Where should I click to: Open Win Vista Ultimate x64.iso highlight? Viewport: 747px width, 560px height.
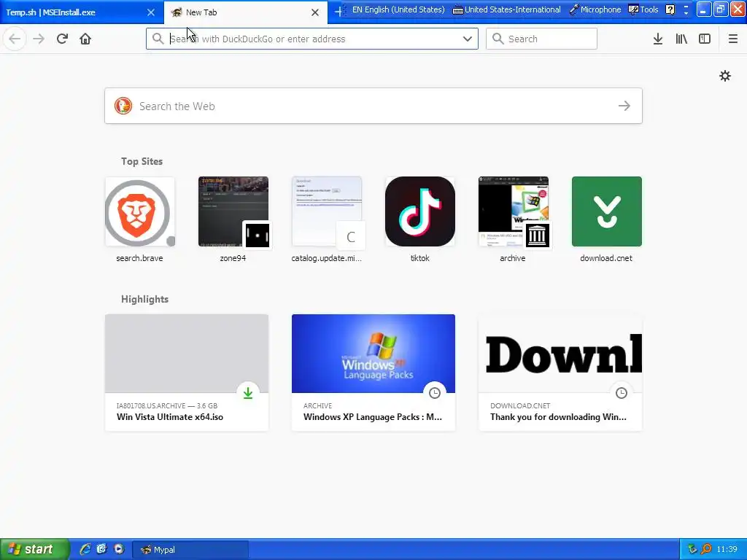(187, 373)
